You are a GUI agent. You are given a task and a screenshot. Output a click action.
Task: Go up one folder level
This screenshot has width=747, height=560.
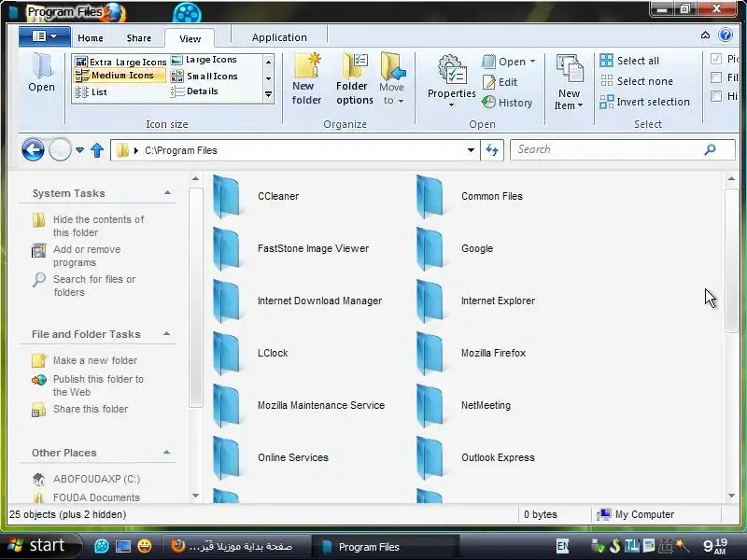click(97, 150)
